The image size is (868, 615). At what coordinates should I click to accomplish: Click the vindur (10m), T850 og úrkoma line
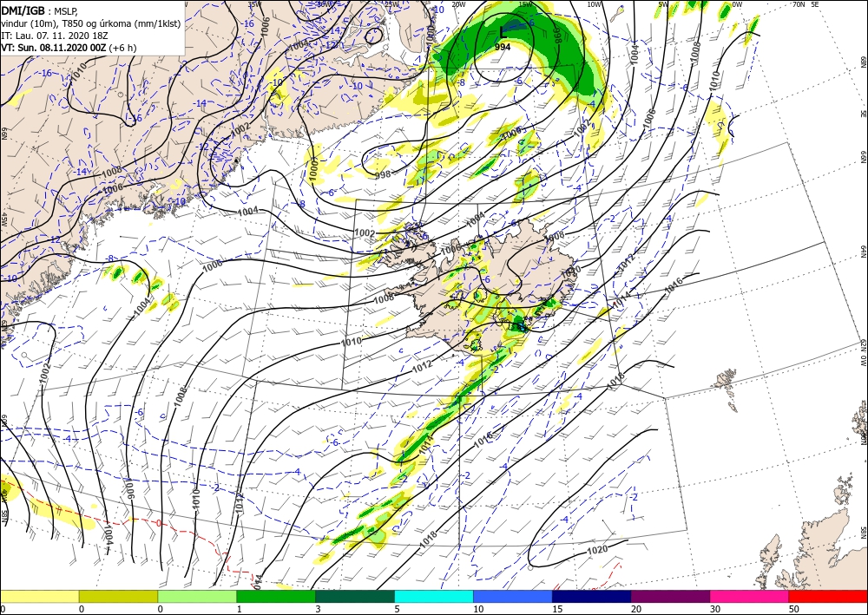point(91,23)
